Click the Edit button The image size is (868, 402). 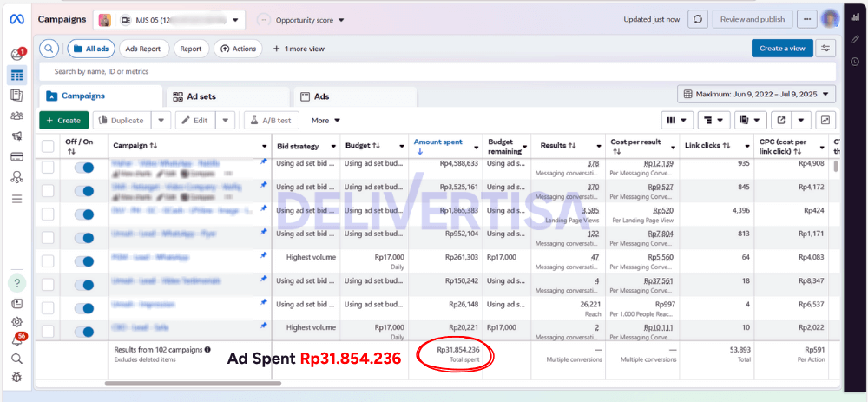coord(195,120)
